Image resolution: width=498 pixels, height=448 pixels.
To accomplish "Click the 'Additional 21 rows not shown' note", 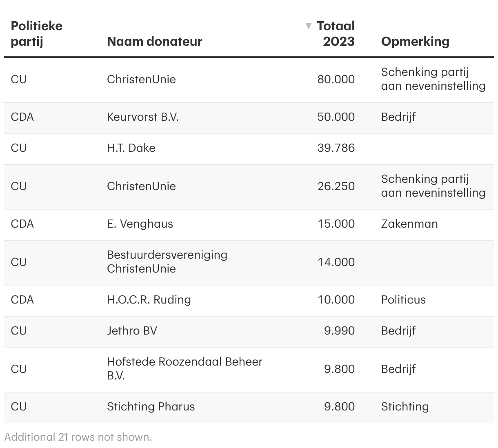I will [78, 437].
